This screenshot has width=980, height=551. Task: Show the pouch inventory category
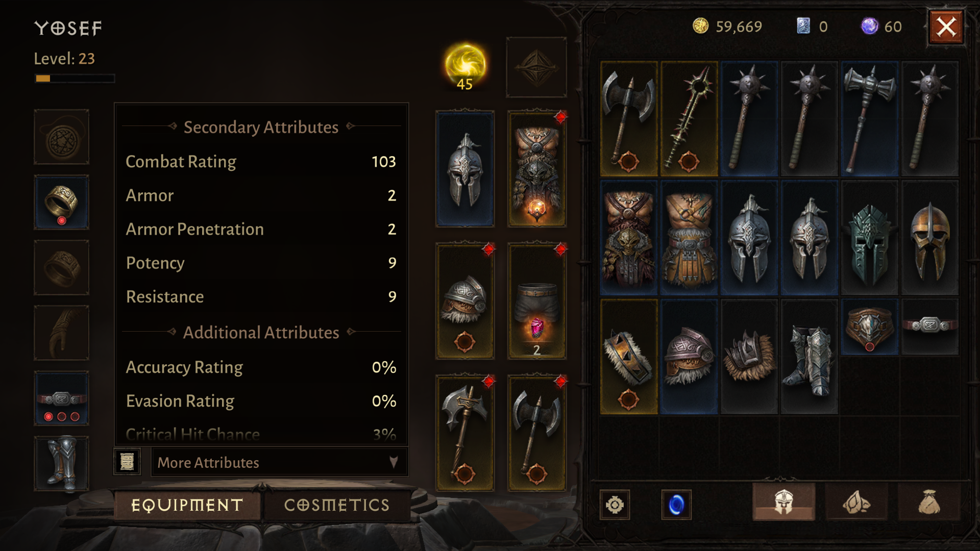(x=929, y=503)
